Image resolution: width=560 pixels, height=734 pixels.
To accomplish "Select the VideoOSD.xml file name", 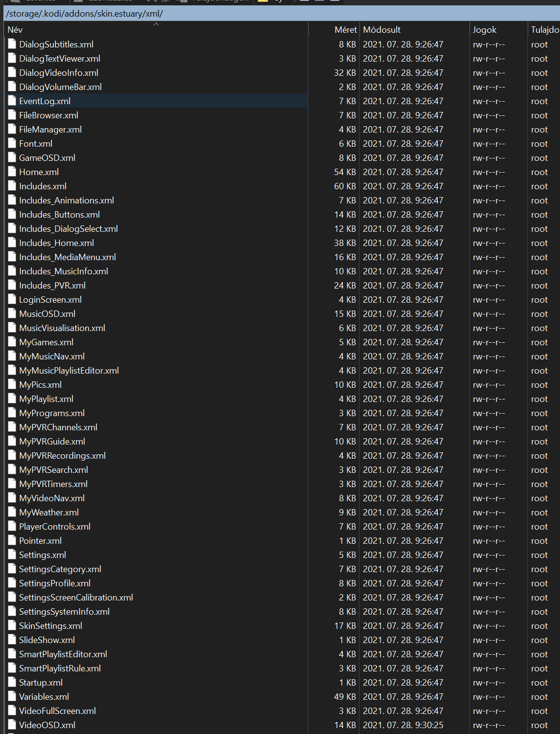I will 47,725.
